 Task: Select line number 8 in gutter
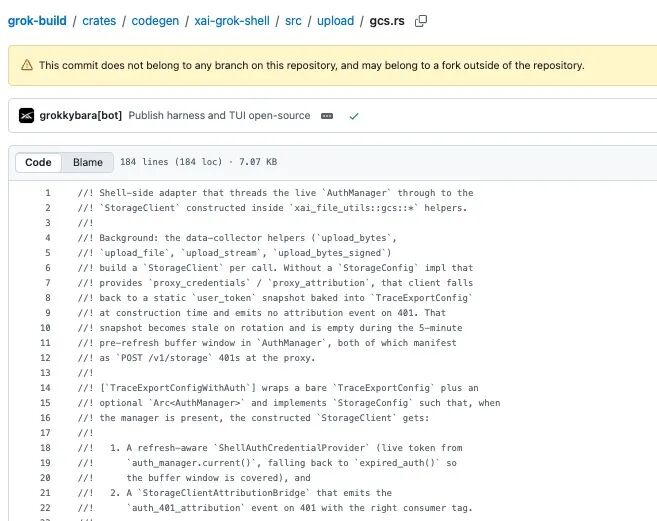tap(48, 298)
